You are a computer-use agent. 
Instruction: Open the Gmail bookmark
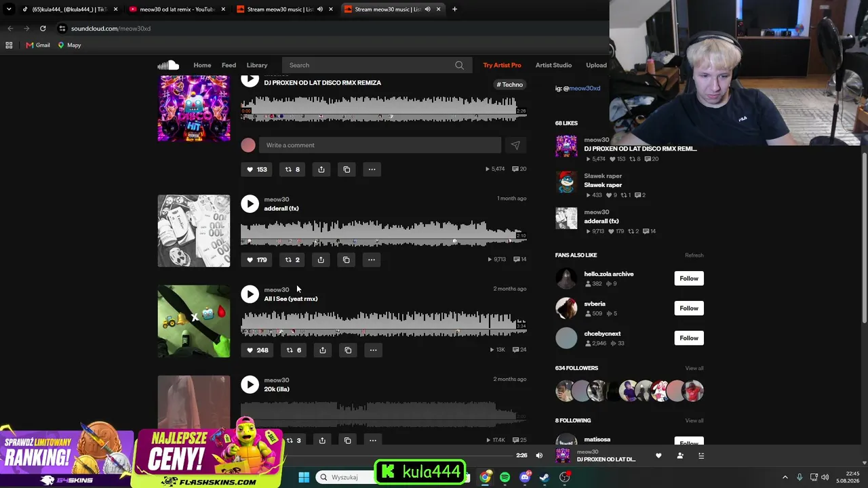click(38, 45)
